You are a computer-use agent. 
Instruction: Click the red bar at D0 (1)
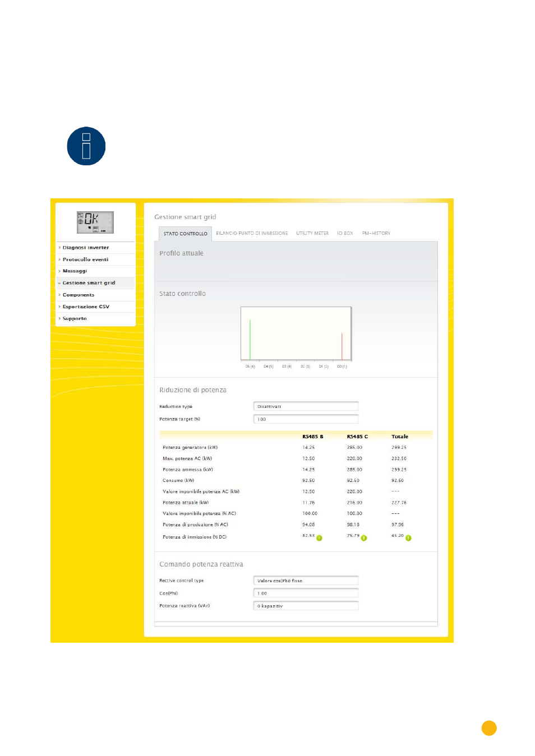(342, 346)
